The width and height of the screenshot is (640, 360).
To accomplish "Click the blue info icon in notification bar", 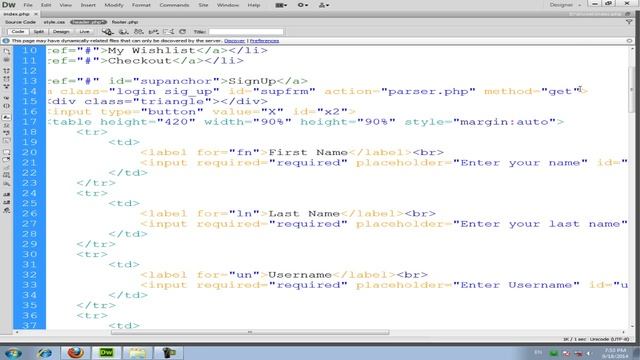I will (6, 41).
